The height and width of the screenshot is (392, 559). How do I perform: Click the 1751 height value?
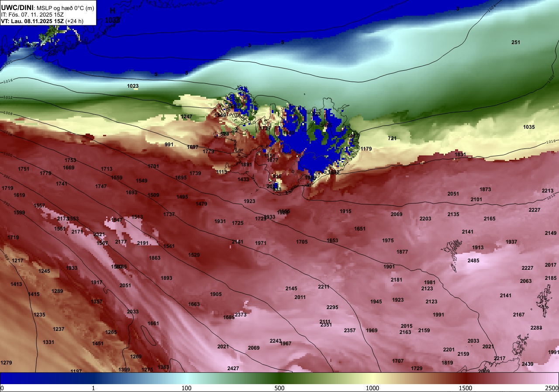point(24,169)
